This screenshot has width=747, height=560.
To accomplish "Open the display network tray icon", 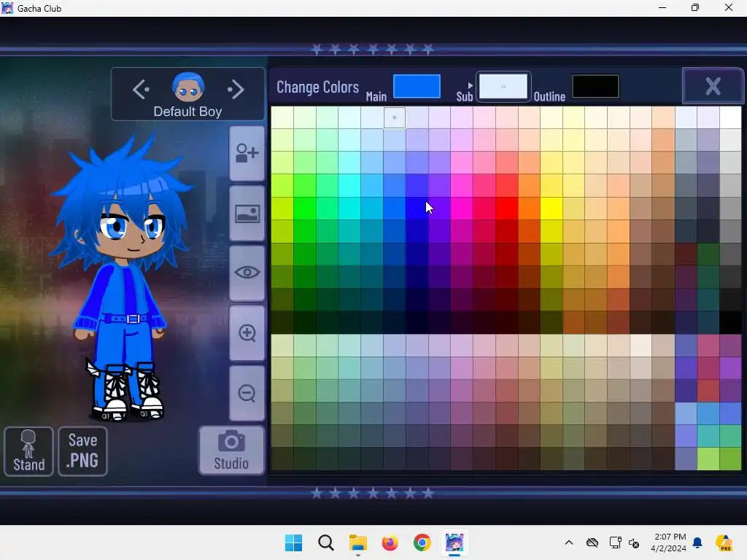I will pyautogui.click(x=615, y=542).
